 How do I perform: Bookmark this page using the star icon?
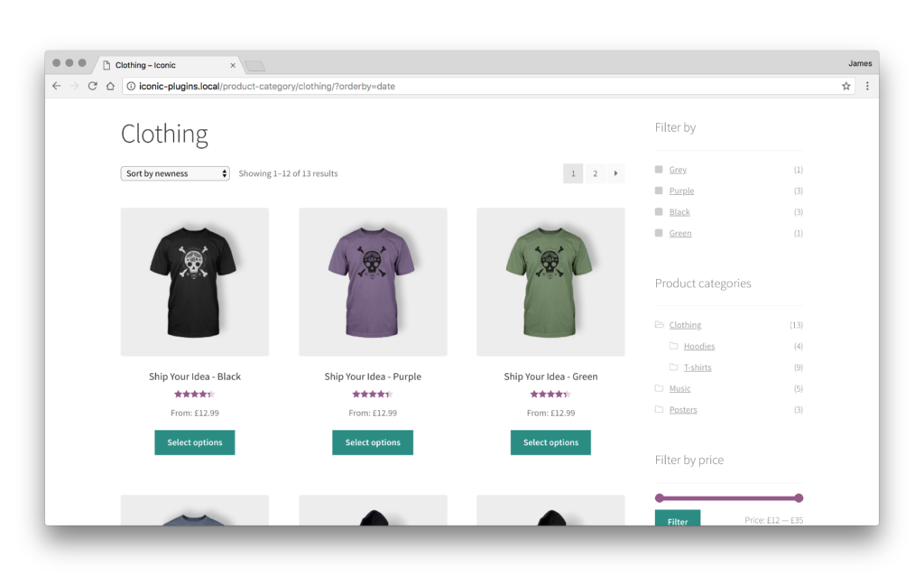[845, 87]
